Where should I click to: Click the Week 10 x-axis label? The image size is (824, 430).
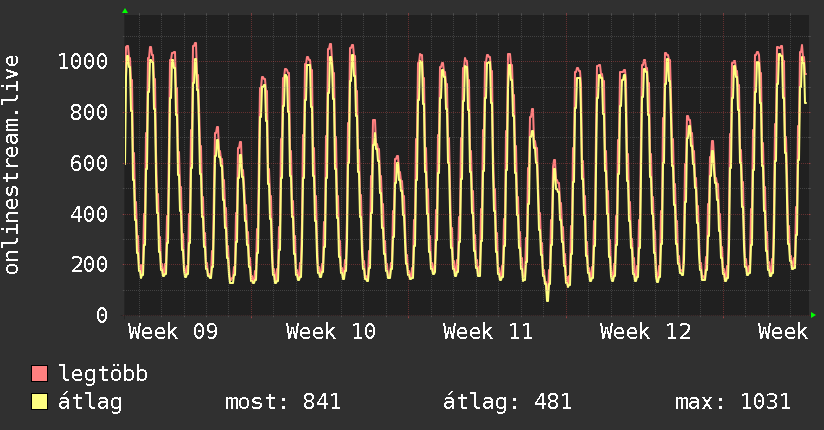click(330, 332)
